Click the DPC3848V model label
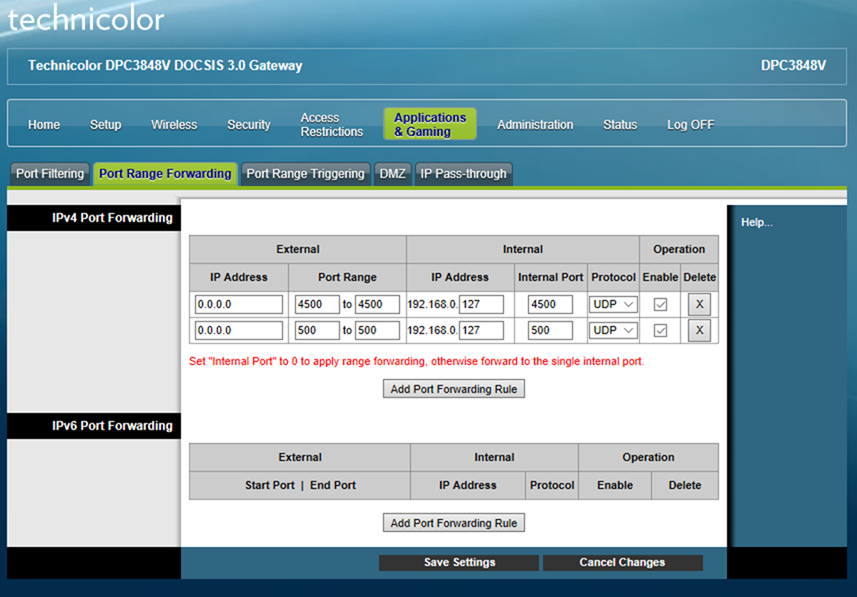The width and height of the screenshot is (857, 597). [x=794, y=66]
